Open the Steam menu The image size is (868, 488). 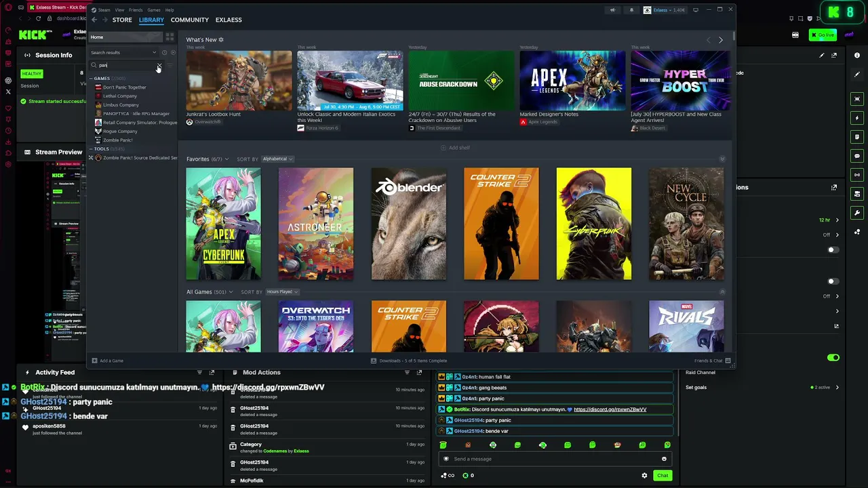point(104,10)
